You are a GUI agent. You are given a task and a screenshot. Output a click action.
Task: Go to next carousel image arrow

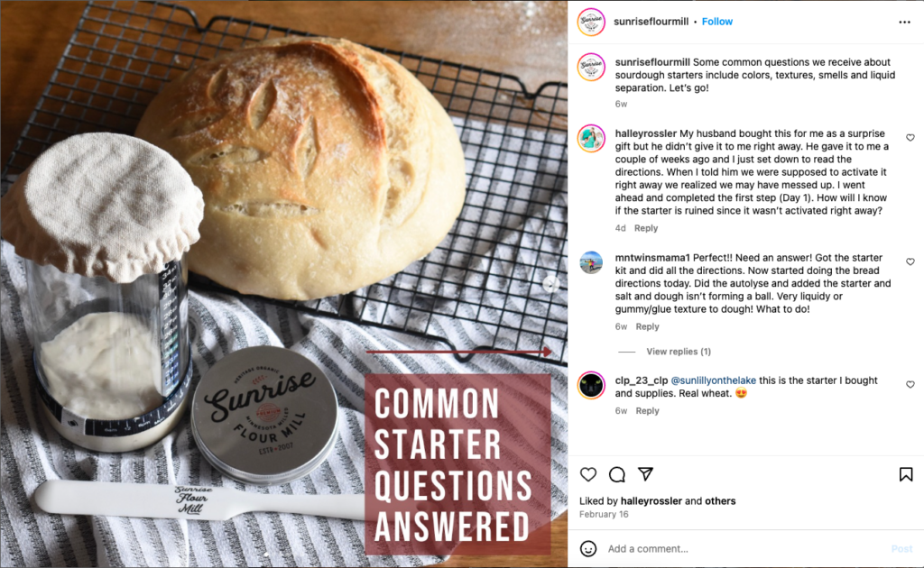click(551, 284)
